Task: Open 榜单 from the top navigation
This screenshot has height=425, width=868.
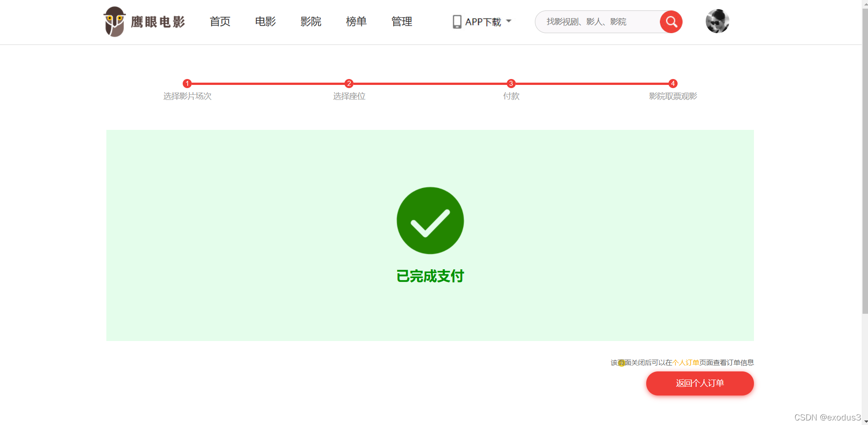Action: point(356,21)
